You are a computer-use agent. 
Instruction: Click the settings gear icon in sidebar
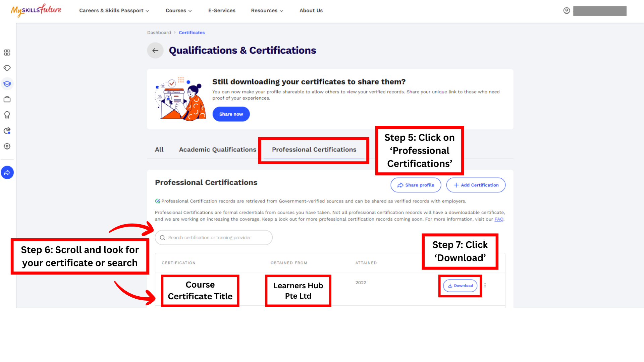tap(7, 146)
